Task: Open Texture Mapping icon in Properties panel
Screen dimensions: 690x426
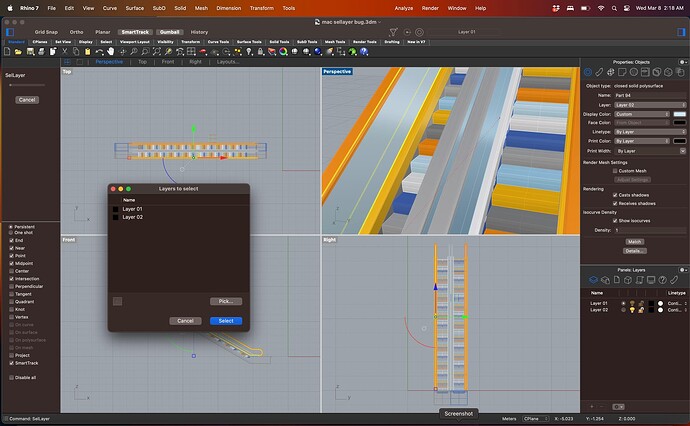Action: [611, 72]
